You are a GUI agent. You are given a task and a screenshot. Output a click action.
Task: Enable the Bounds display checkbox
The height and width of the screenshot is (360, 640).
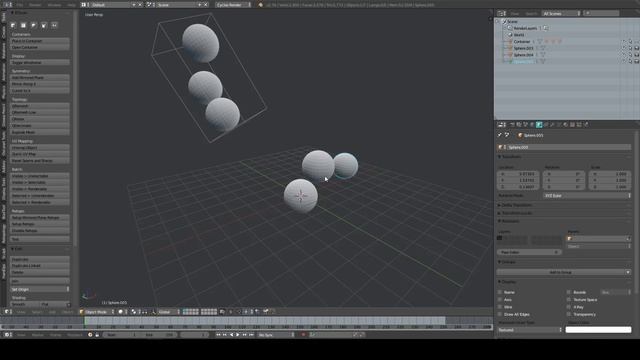click(569, 292)
